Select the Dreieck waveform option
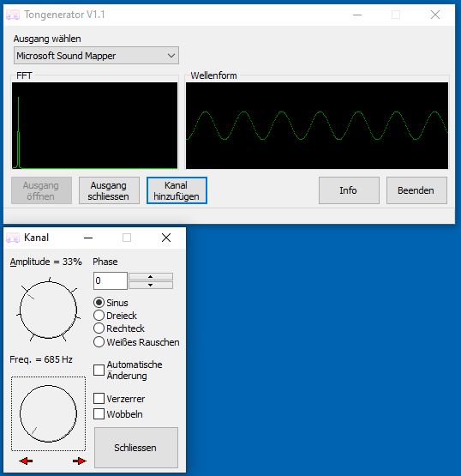Image resolution: width=461 pixels, height=476 pixels. click(99, 316)
